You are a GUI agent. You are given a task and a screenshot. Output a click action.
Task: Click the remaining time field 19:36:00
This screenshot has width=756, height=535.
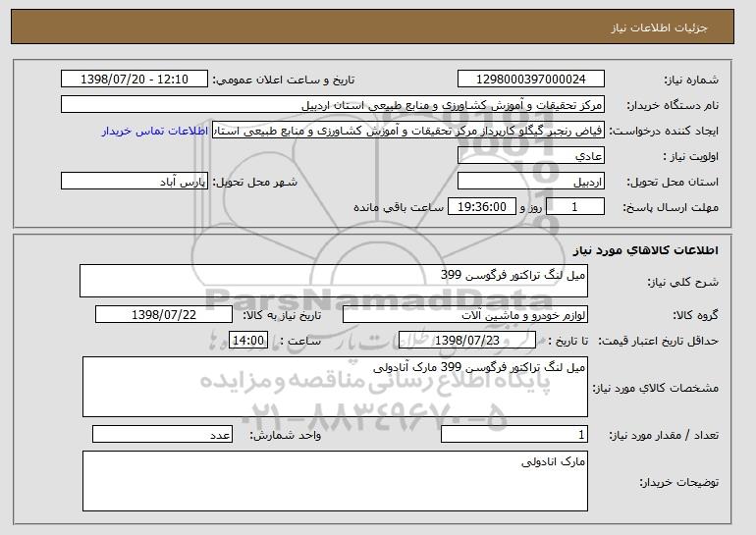tap(482, 207)
